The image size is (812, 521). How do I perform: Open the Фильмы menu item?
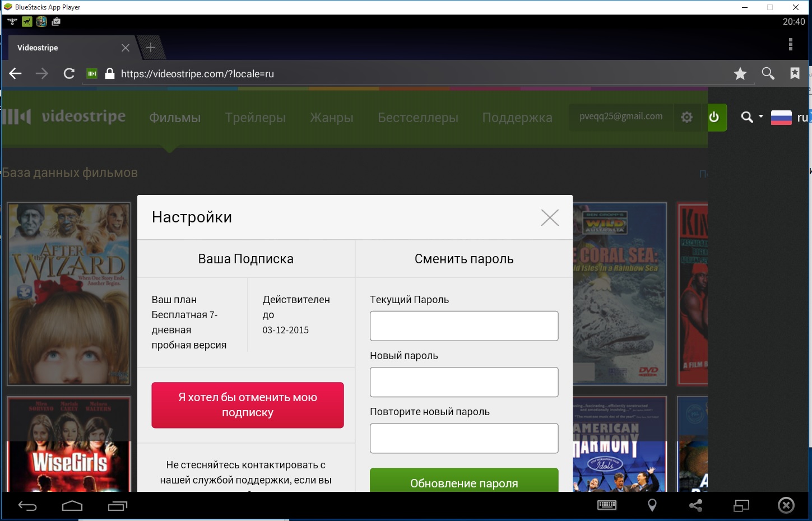pyautogui.click(x=175, y=118)
